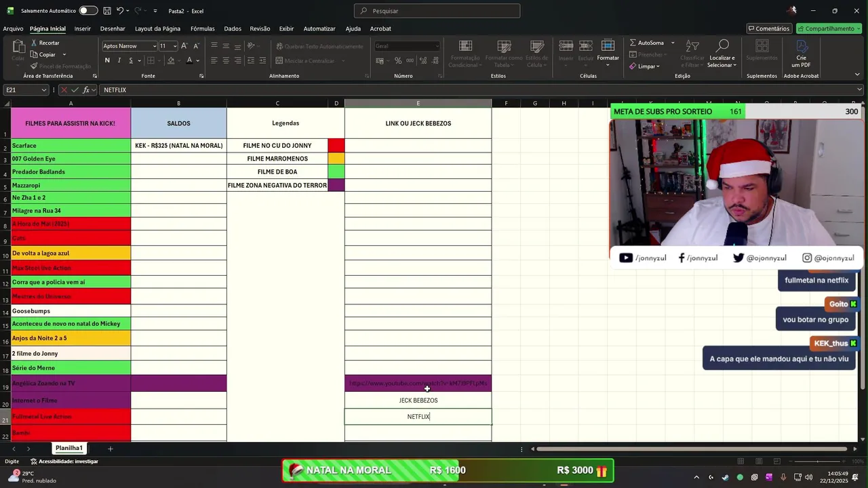The image size is (868, 488).
Task: Select column C header
Action: tap(277, 103)
